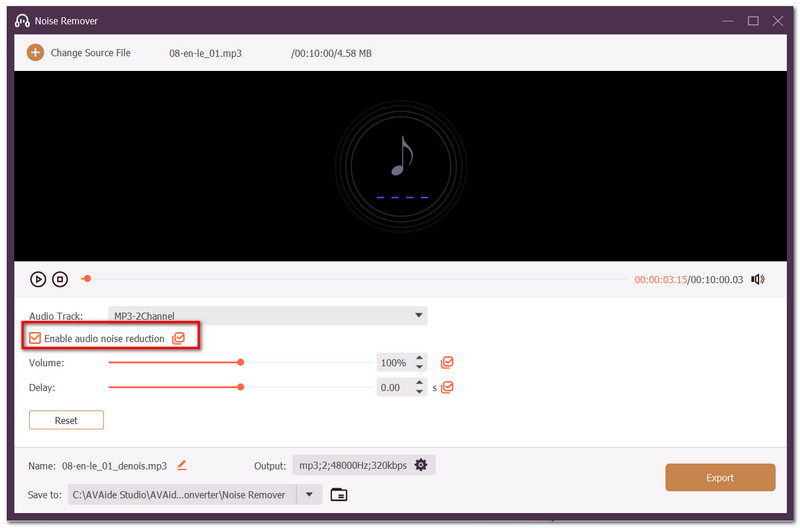Decrease Delay value with down arrow
The width and height of the screenshot is (800, 528).
[x=419, y=391]
